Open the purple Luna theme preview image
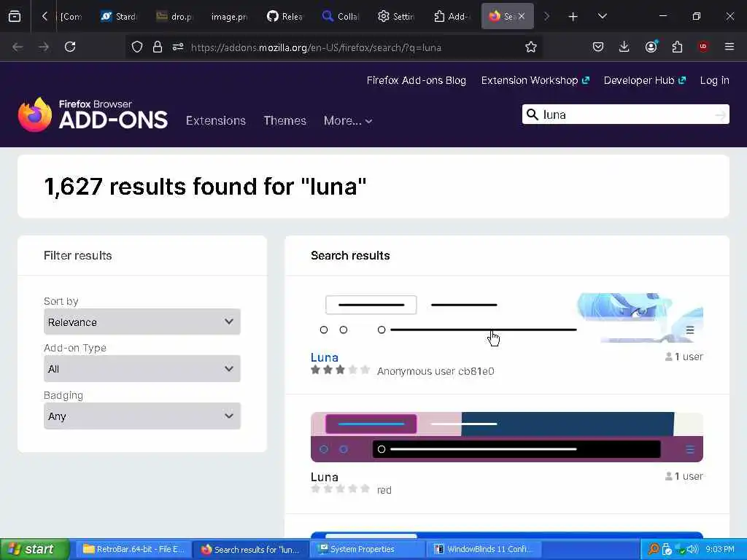 point(507,437)
